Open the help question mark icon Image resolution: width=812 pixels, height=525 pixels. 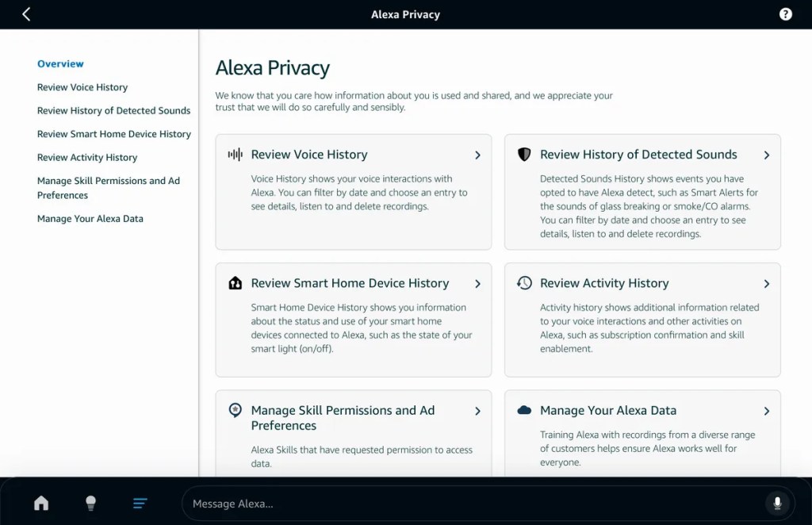point(785,14)
